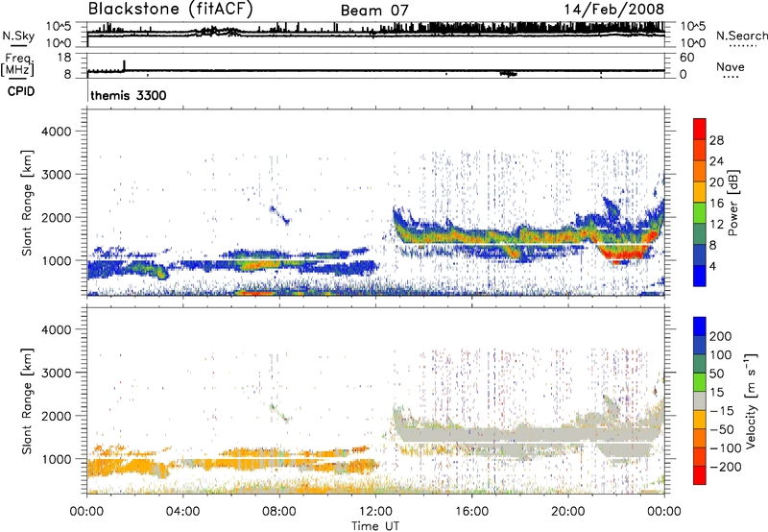The height and width of the screenshot is (532, 768).
Task: Click the "200" tick on the velocity color bar
Action: pyautogui.click(x=721, y=336)
